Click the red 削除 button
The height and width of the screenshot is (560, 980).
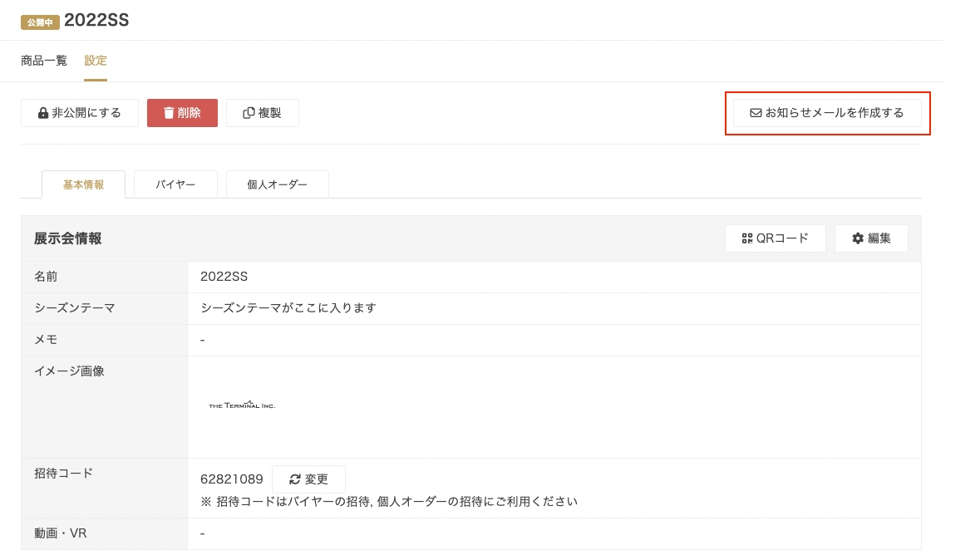[x=182, y=113]
